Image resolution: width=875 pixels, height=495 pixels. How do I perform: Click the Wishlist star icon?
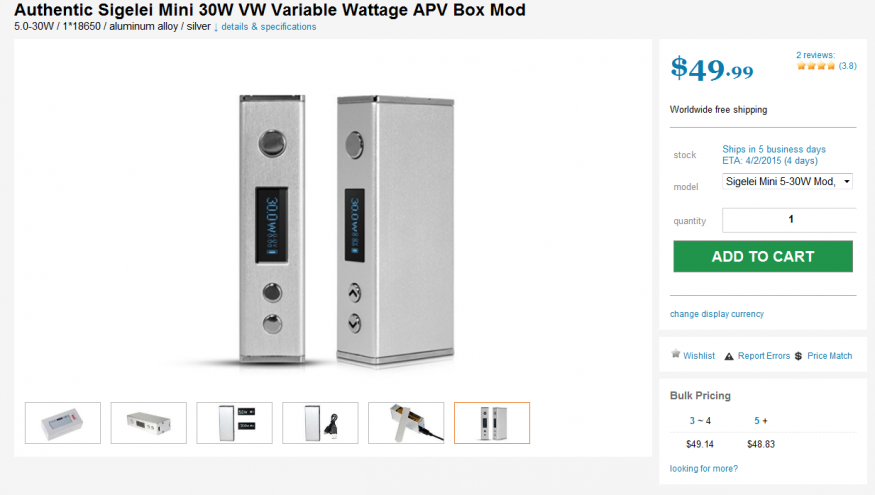pos(675,354)
